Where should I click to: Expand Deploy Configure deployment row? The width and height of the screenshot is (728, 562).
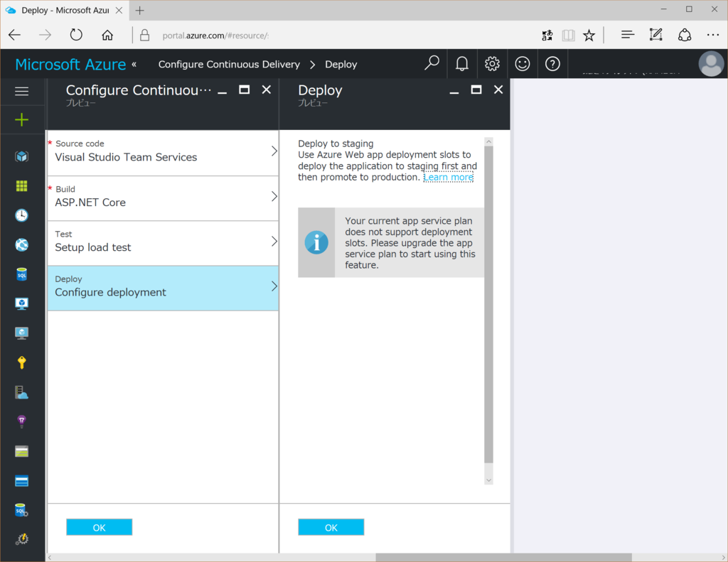[x=163, y=288]
